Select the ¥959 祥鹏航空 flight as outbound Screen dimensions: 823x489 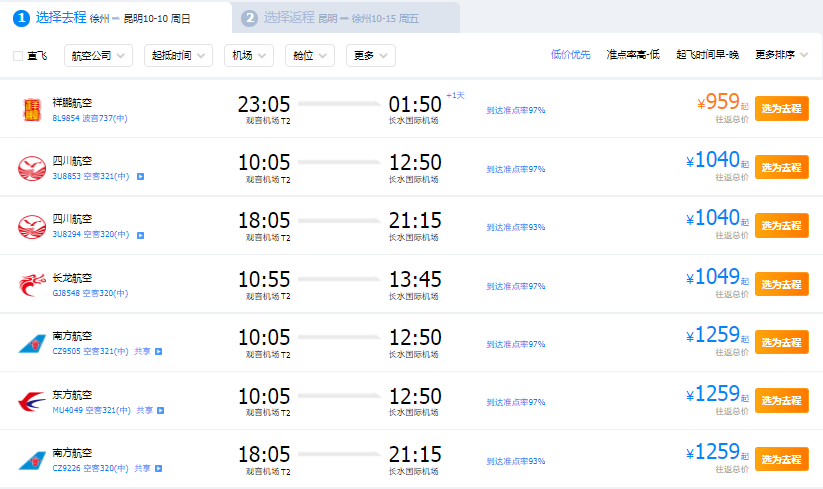tap(782, 109)
